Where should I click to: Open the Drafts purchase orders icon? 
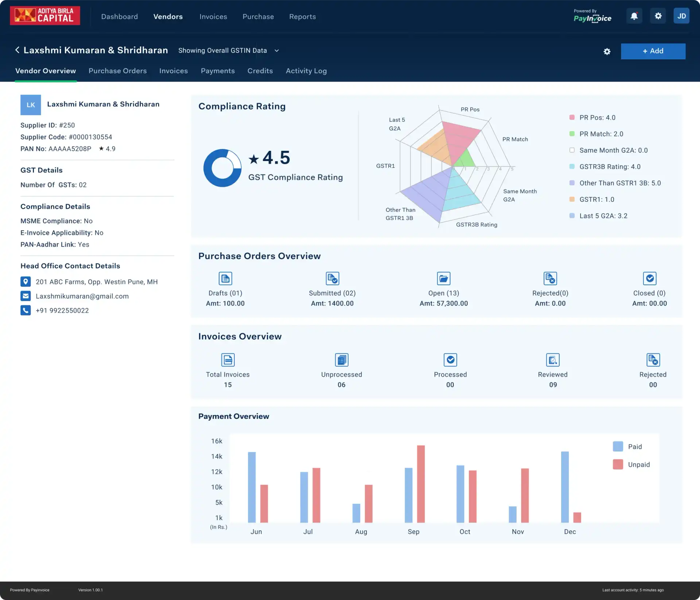click(x=225, y=278)
